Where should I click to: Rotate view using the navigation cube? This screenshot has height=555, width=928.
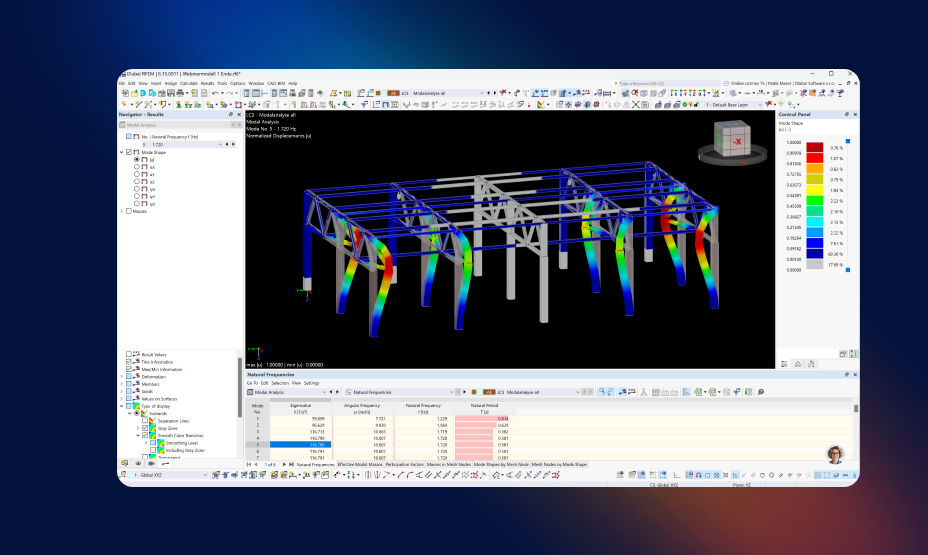(732, 140)
